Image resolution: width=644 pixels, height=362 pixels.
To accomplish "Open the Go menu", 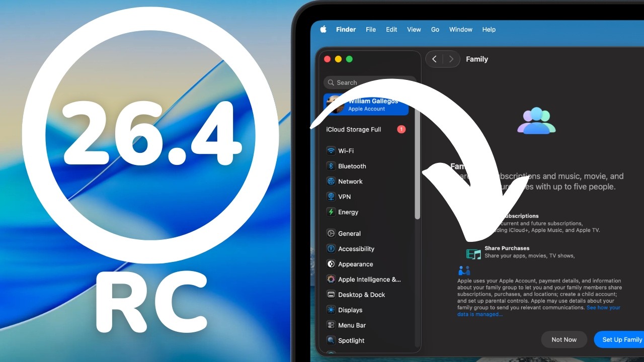I will click(x=435, y=30).
